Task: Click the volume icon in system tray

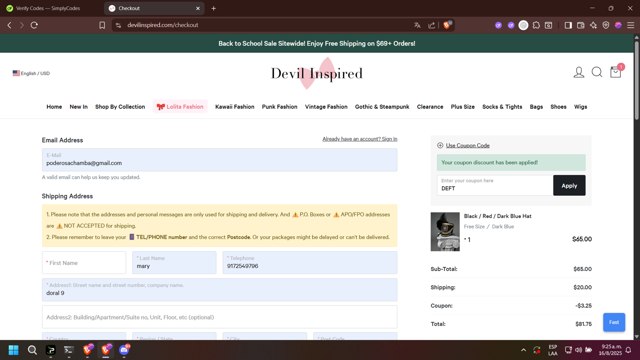Action: pos(578,350)
